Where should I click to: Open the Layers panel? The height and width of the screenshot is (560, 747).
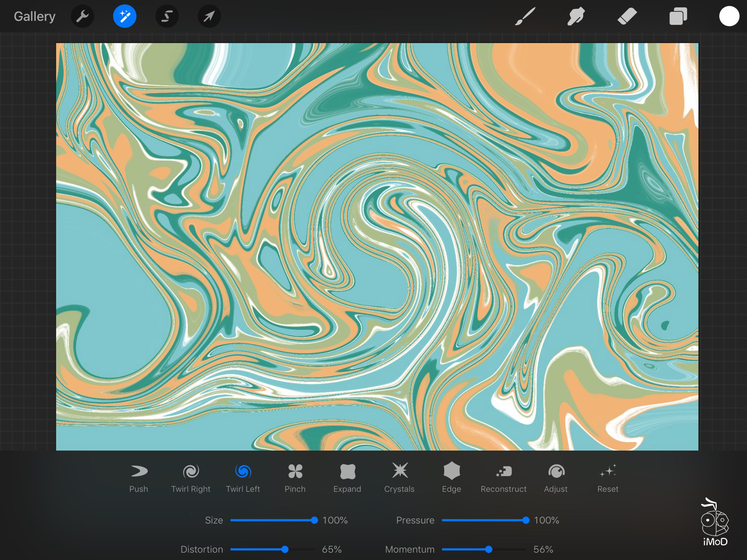678,17
